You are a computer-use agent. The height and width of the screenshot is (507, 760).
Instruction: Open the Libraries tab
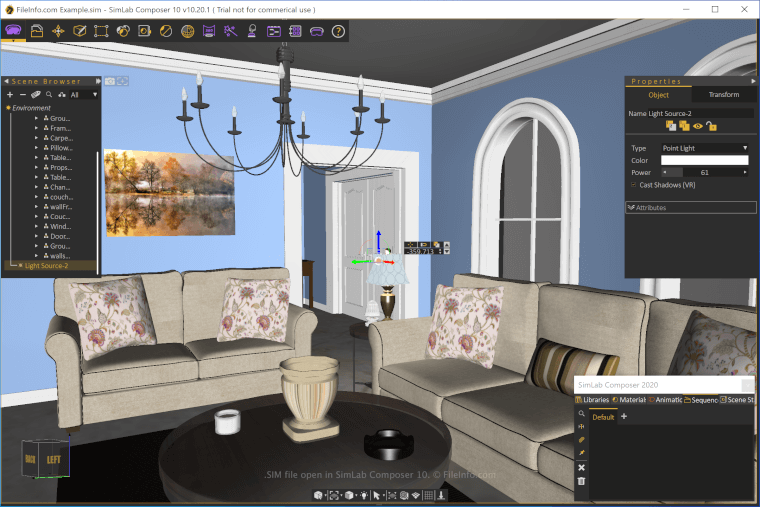[592, 400]
